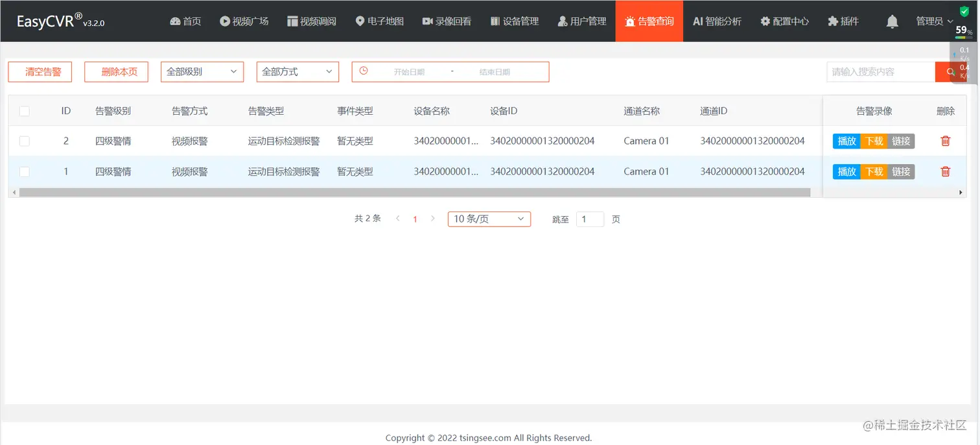
Task: Open the 录像回看 tab
Action: pos(447,21)
